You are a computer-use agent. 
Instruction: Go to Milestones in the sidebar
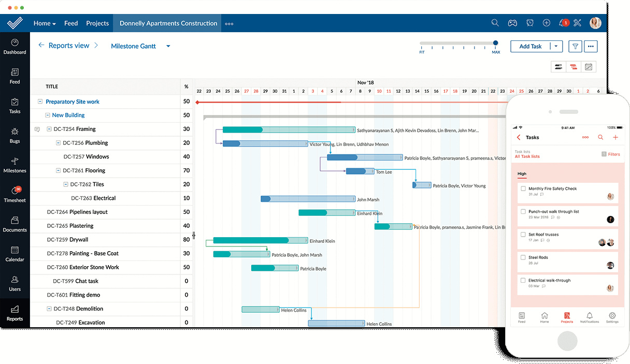pyautogui.click(x=15, y=165)
